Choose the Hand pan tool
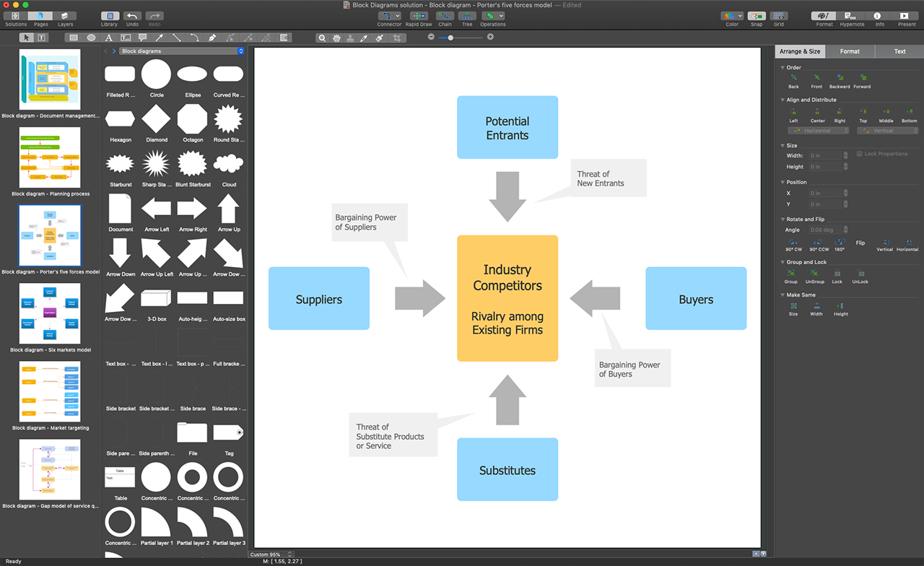The width and height of the screenshot is (924, 566). (336, 38)
